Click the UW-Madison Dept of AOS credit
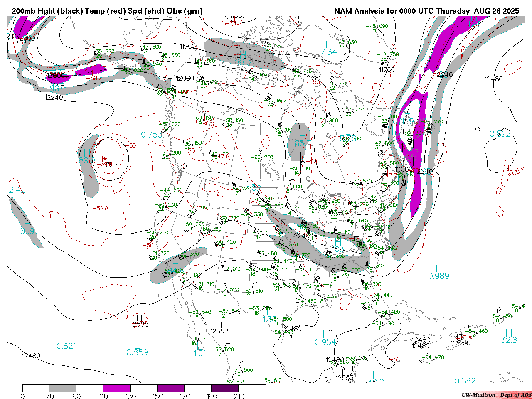This screenshot has width=532, height=399. point(496,394)
